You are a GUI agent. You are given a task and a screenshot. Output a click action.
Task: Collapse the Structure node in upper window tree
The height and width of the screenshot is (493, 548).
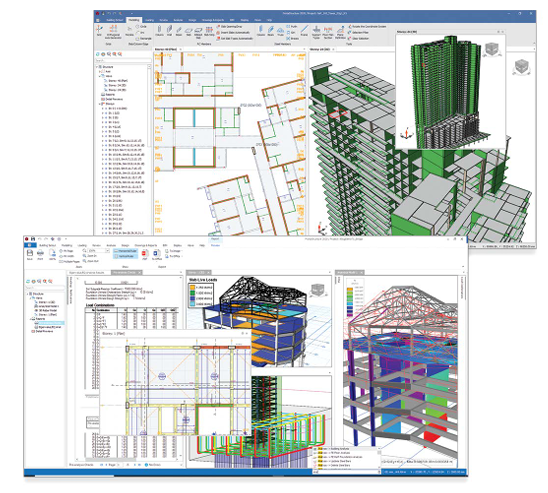click(97, 66)
